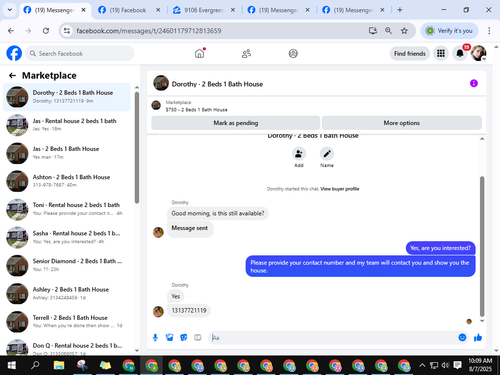Viewport: 500px width, 375px height.
Task: Open Ashley - 2 Beds 1 Bath House chat
Action: [x=67, y=294]
